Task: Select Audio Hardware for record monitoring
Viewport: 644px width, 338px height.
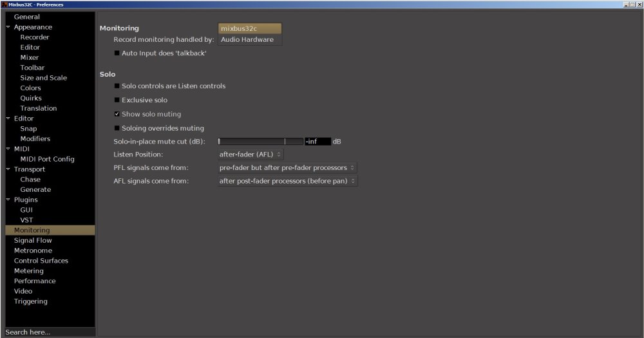Action: coord(250,39)
